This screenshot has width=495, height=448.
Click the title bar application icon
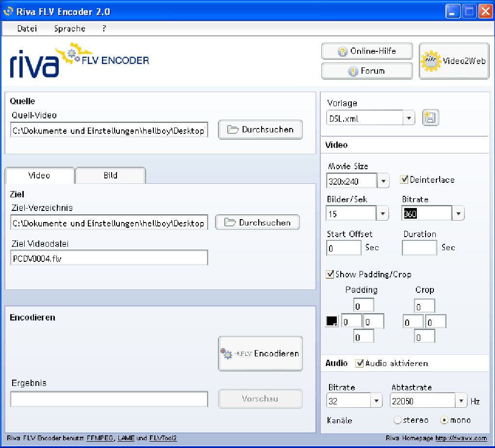[8, 11]
